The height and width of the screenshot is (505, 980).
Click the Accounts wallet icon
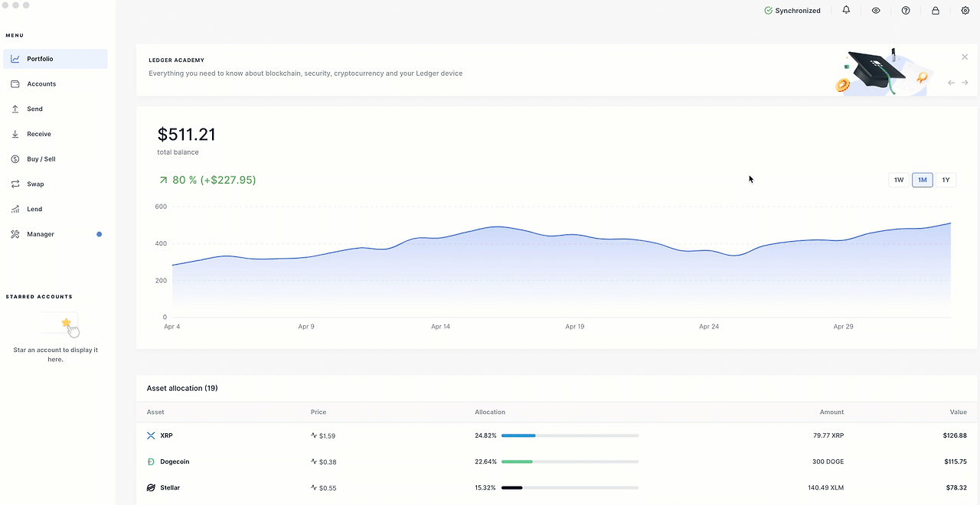pyautogui.click(x=15, y=84)
